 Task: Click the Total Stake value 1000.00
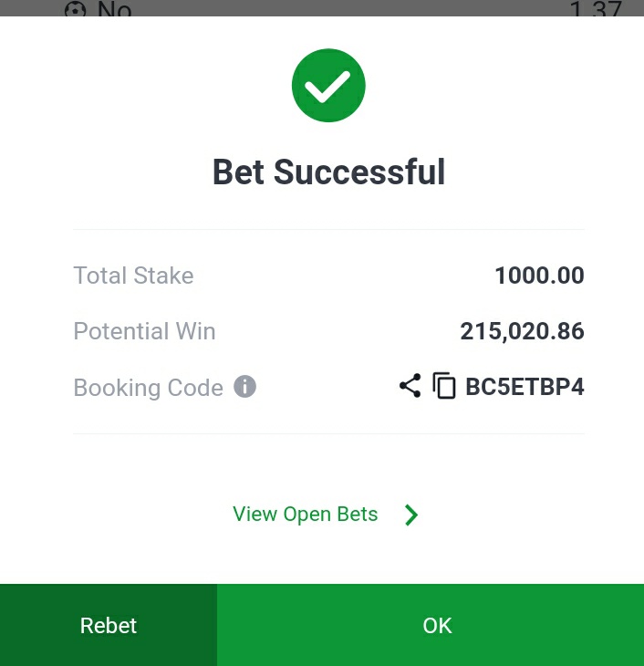click(x=539, y=276)
